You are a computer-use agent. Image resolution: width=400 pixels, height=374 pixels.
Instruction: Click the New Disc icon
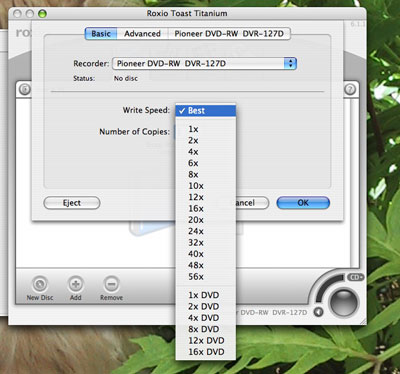pyautogui.click(x=40, y=284)
